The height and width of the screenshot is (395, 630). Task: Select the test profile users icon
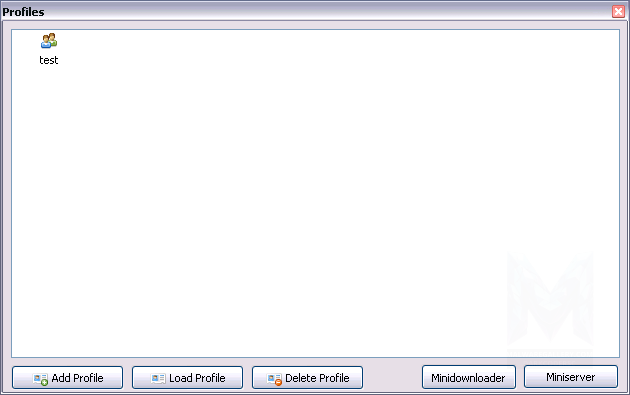[49, 41]
